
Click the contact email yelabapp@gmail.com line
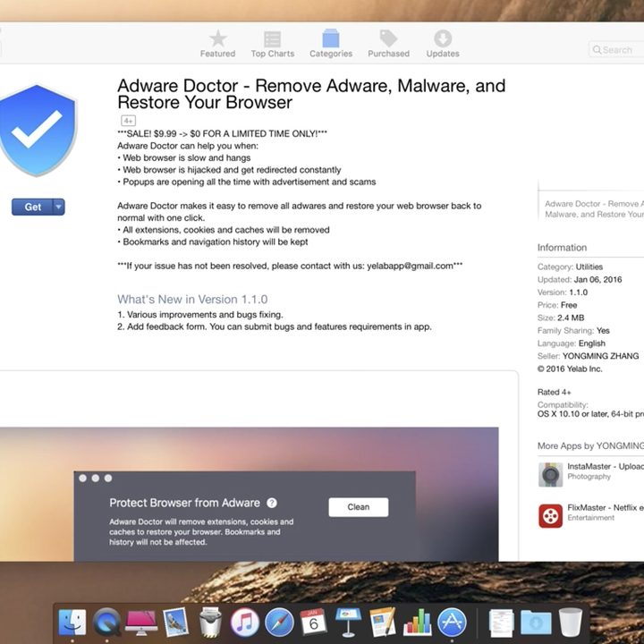tap(290, 267)
